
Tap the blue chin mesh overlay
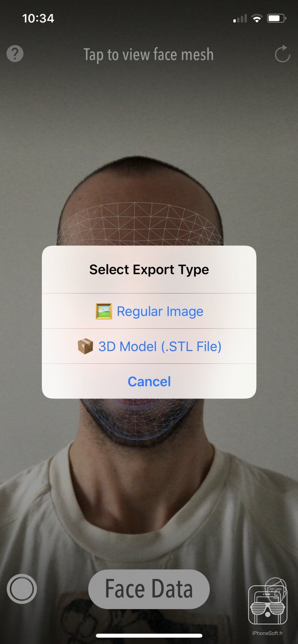point(139,418)
